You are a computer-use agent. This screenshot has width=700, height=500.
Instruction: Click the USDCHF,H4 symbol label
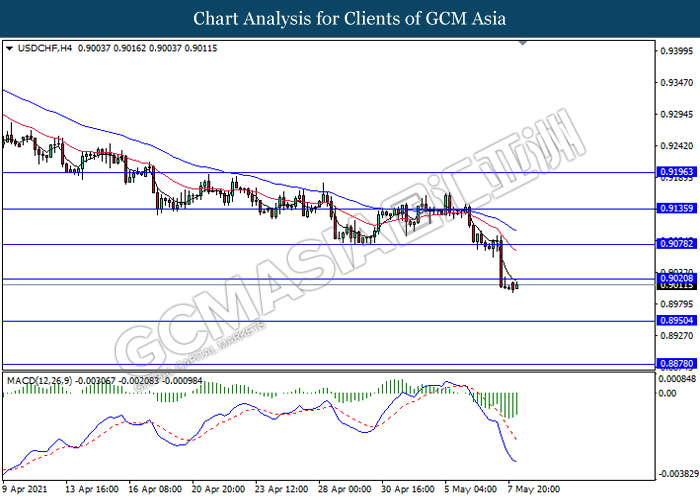tap(45, 48)
